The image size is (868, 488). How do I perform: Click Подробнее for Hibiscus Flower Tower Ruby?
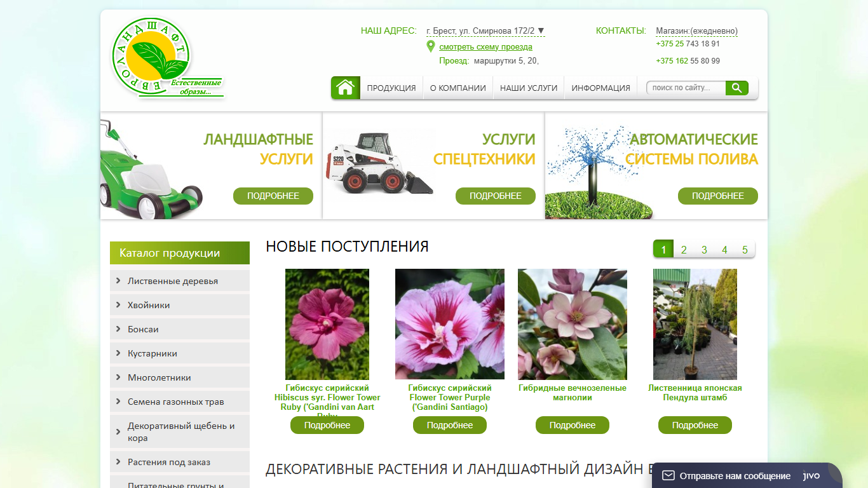click(327, 425)
